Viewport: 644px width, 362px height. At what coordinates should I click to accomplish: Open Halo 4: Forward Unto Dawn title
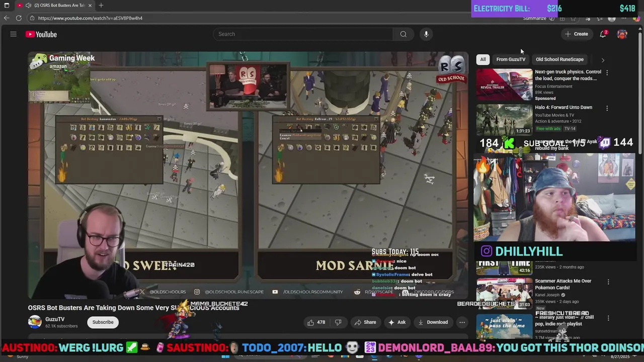click(x=563, y=107)
